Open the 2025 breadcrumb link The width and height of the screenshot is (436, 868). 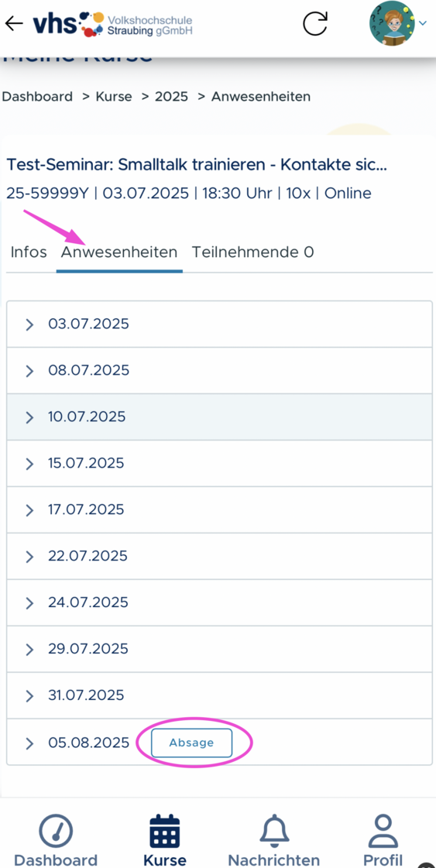[x=171, y=97]
